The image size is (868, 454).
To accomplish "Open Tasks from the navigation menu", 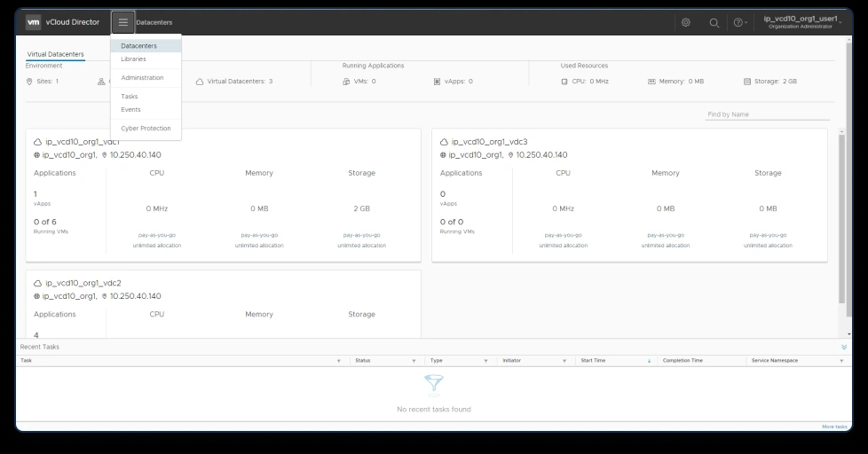I will tap(146, 97).
